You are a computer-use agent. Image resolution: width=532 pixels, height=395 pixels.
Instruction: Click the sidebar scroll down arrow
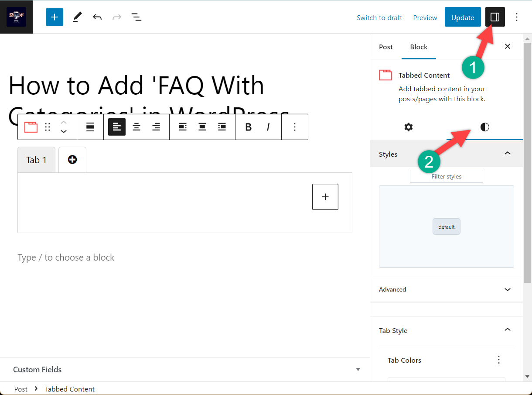pyautogui.click(x=527, y=376)
